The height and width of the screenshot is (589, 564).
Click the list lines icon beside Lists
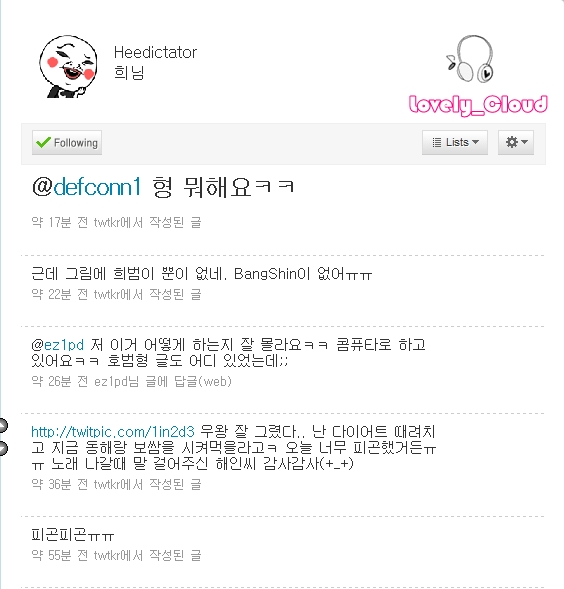tap(437, 142)
